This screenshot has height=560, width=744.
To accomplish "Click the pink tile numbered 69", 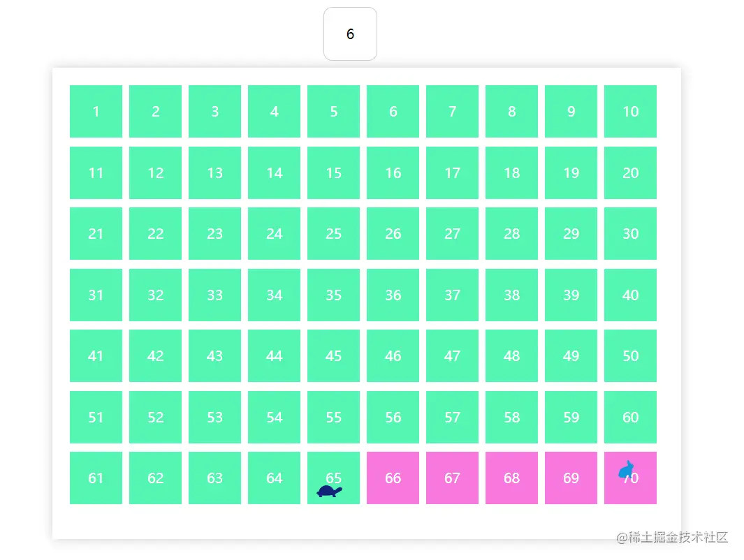I will tap(571, 478).
